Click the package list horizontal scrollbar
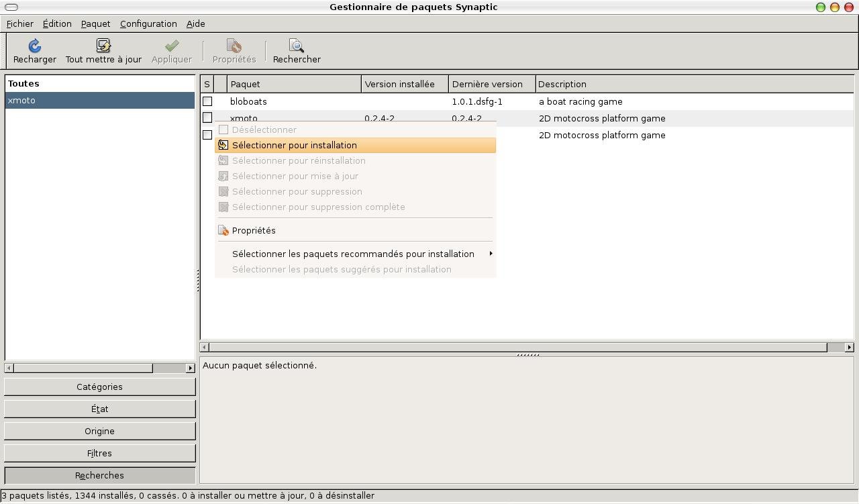The height and width of the screenshot is (504, 859). tap(518, 347)
